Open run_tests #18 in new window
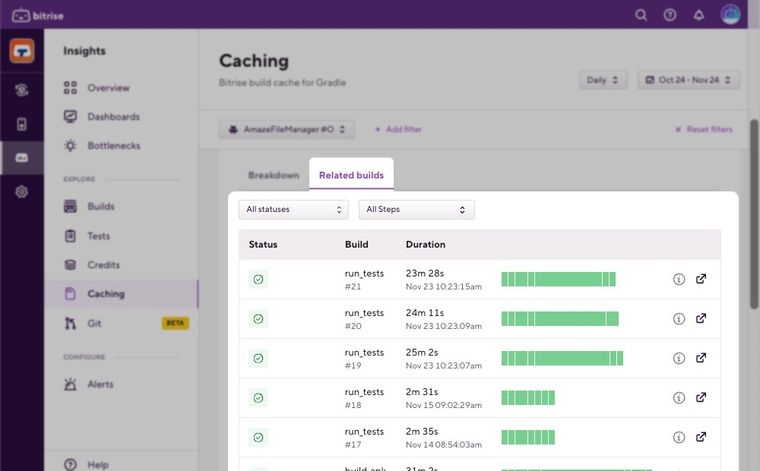Image resolution: width=760 pixels, height=471 pixels. click(x=701, y=397)
